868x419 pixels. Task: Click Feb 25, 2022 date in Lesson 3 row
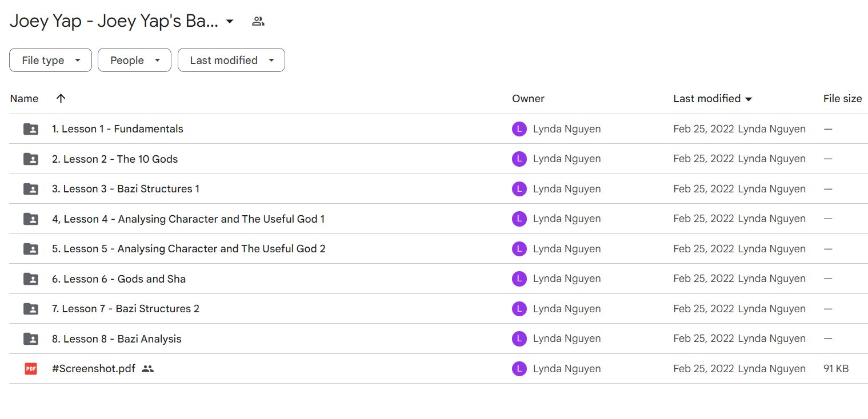click(703, 189)
